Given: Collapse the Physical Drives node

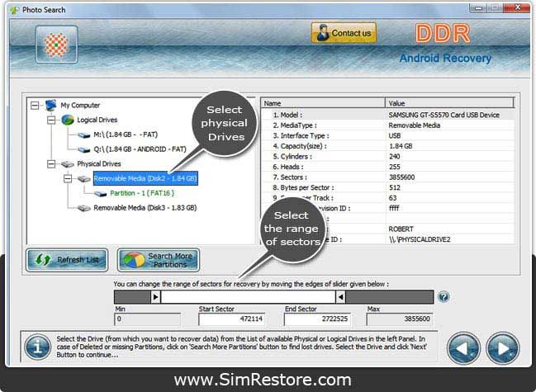Looking at the screenshot, I should (51, 164).
